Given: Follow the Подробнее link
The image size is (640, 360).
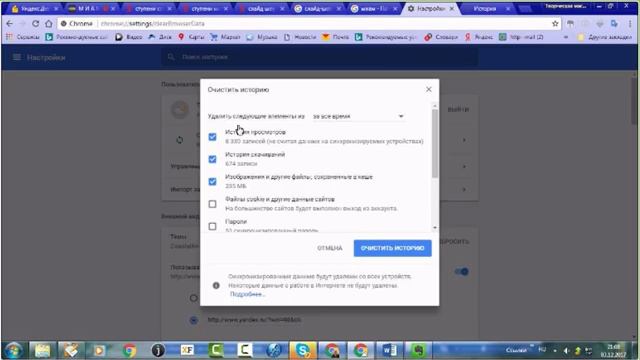Looking at the screenshot, I should (x=247, y=294).
